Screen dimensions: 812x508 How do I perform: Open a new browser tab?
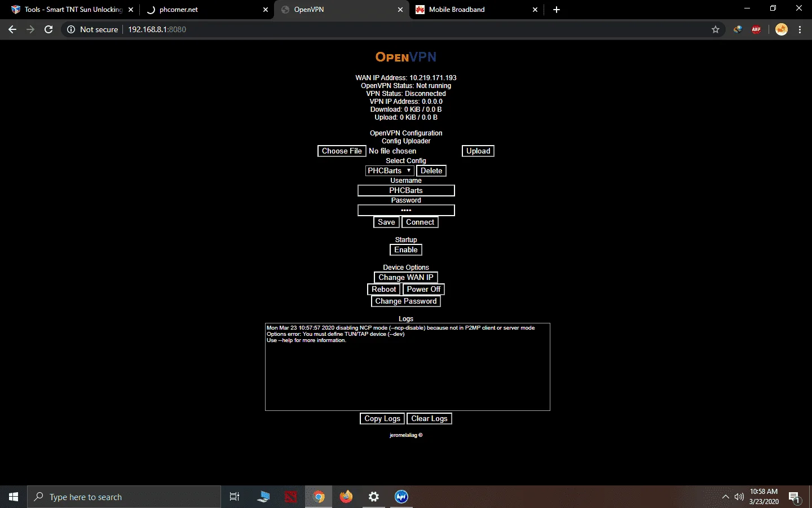pos(557,10)
